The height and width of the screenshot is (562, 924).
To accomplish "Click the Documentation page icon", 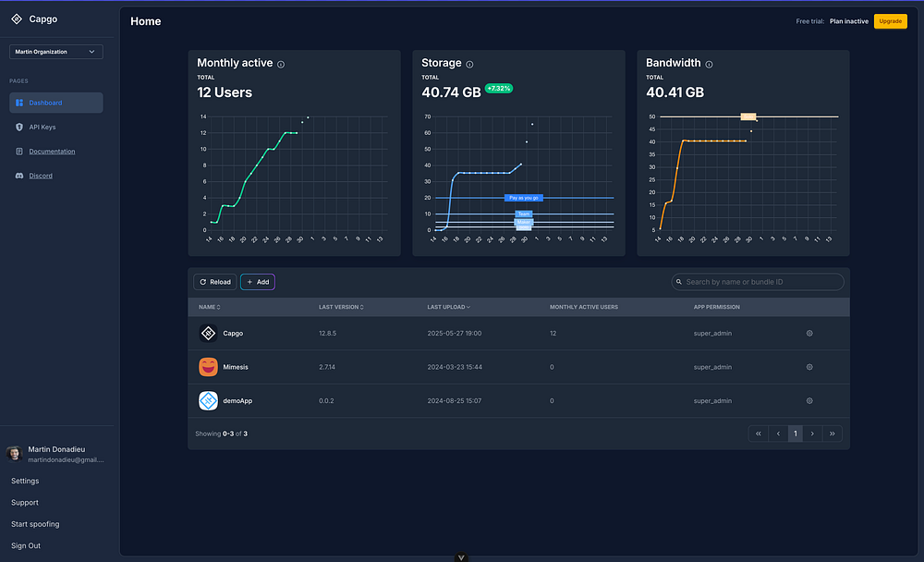I will pos(19,152).
